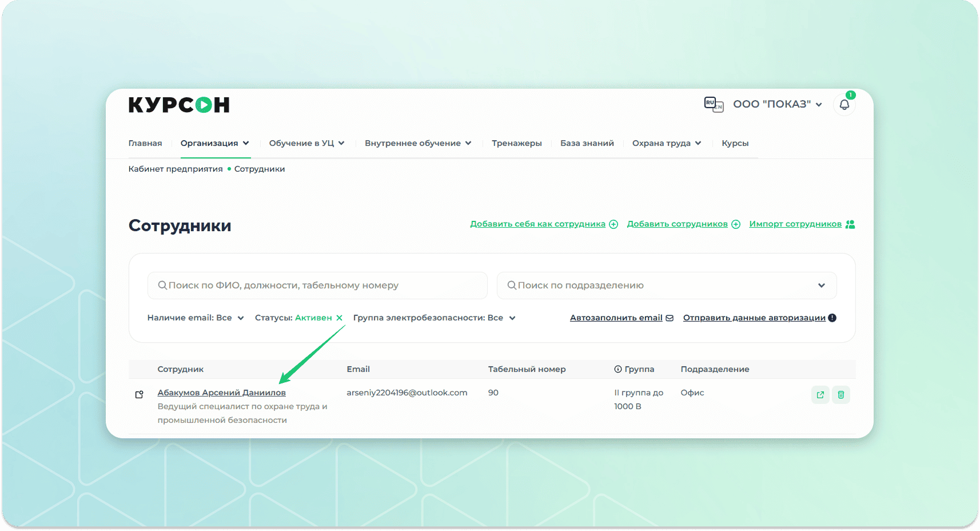Delete employee with the trash icon

(x=840, y=395)
